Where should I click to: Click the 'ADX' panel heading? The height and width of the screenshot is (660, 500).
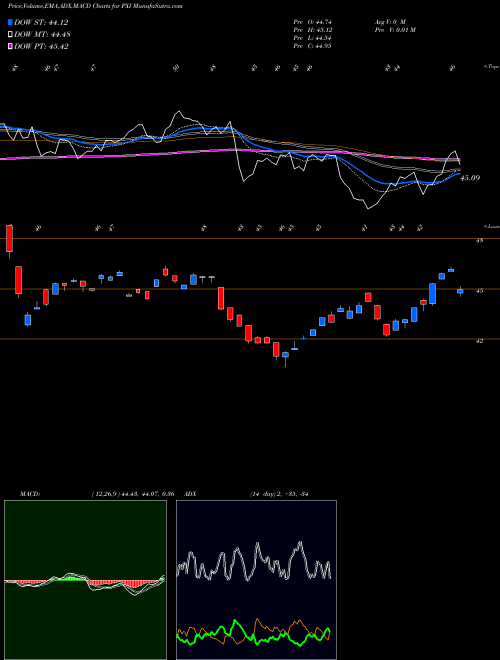191,494
